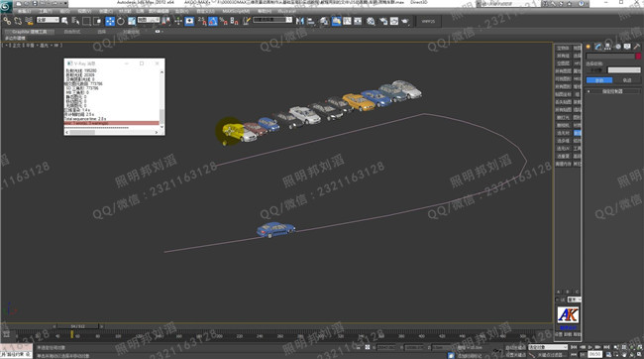Click the Trajectories button beside Parameters
This screenshot has width=644, height=359.
click(x=627, y=80)
